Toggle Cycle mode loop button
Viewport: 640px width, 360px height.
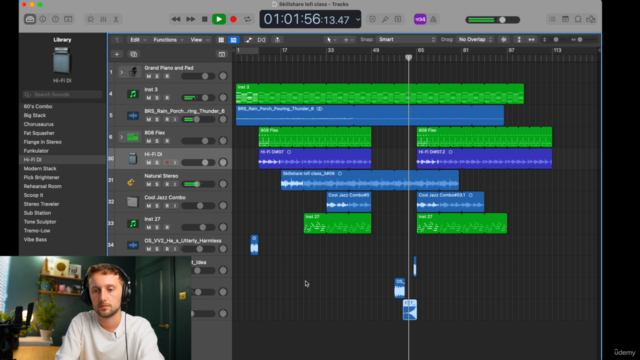(247, 19)
